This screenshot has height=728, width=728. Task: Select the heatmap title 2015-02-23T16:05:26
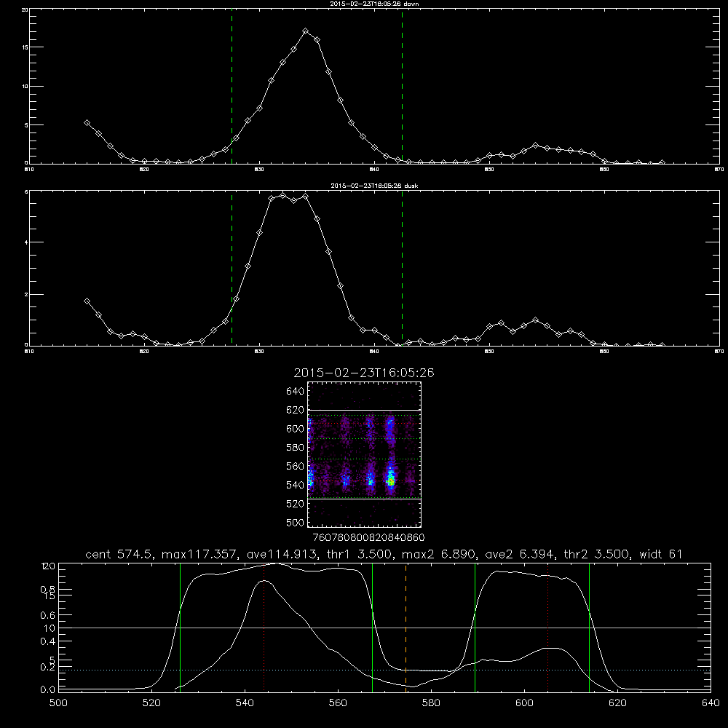click(364, 373)
